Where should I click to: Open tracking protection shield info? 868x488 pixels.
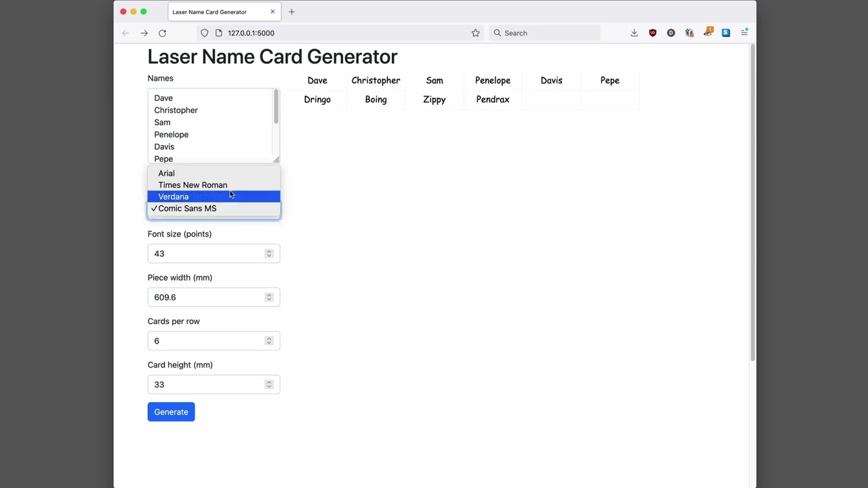(204, 33)
